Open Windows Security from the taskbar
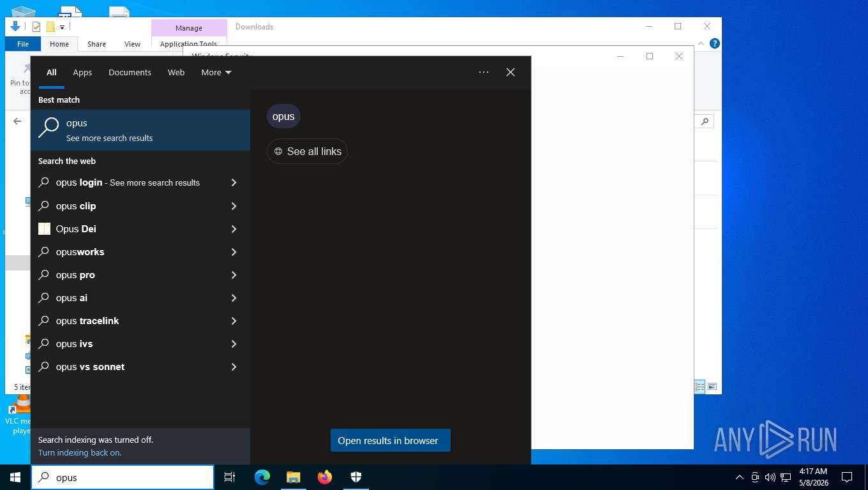The width and height of the screenshot is (868, 490). [356, 477]
